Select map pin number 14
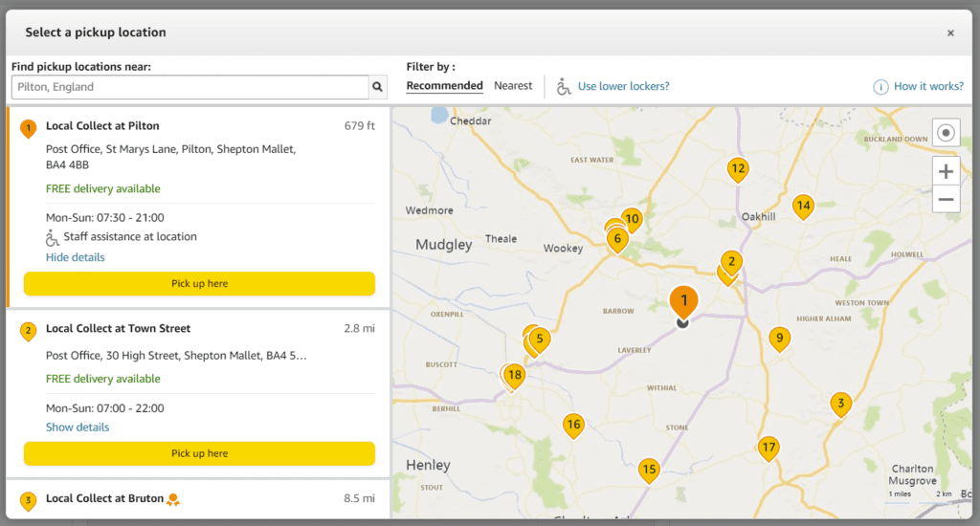 click(803, 207)
